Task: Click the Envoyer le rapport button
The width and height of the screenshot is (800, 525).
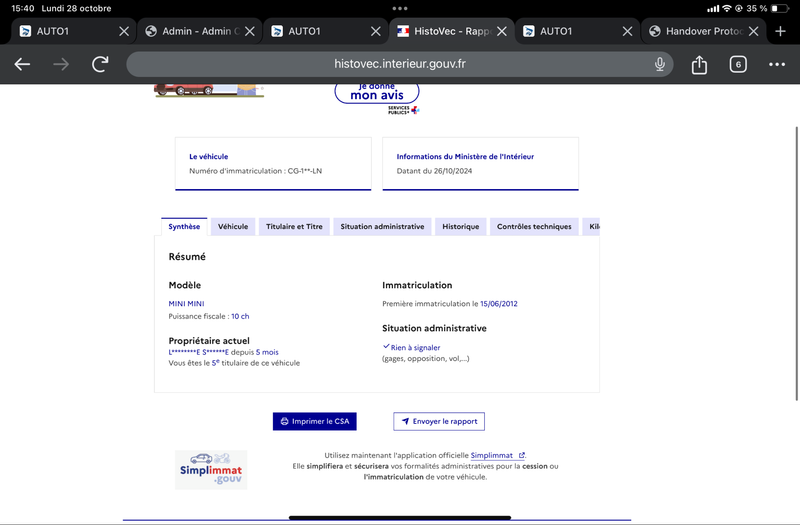Action: [x=439, y=421]
